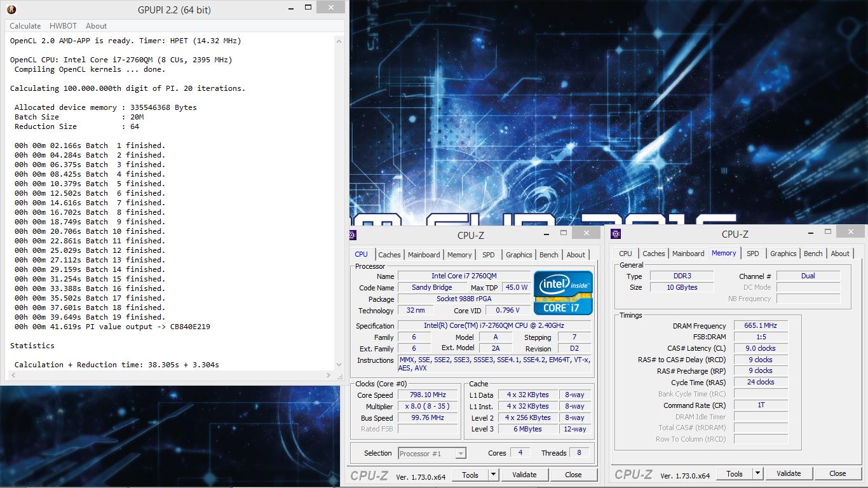The width and height of the screenshot is (868, 488).
Task: Click the Bus Speed value 99.76 MHz
Action: 428,418
